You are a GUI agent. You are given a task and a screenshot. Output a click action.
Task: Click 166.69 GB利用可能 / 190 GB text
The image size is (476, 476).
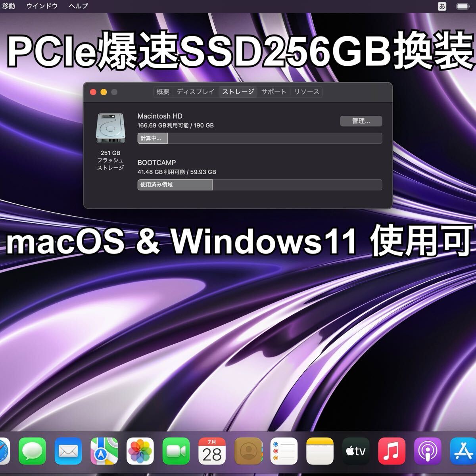(x=176, y=125)
